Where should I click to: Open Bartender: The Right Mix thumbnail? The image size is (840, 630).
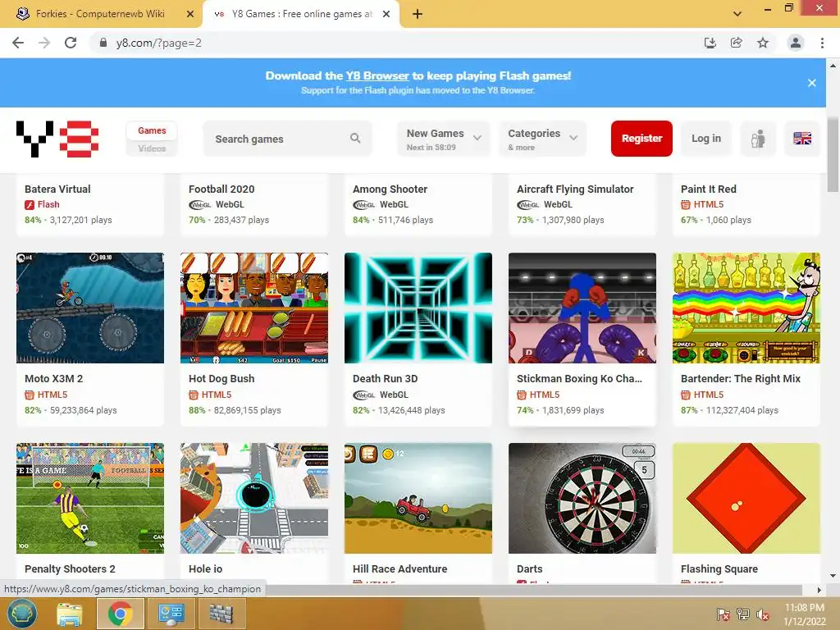coord(746,308)
